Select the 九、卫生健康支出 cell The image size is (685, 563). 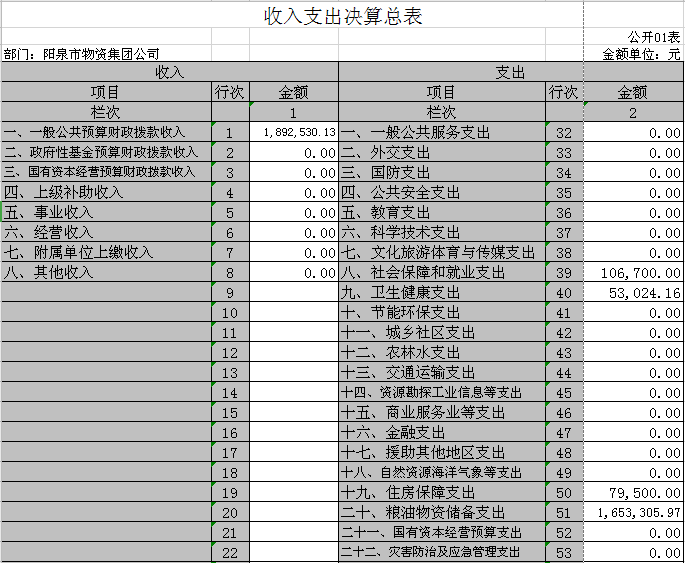[x=441, y=292]
